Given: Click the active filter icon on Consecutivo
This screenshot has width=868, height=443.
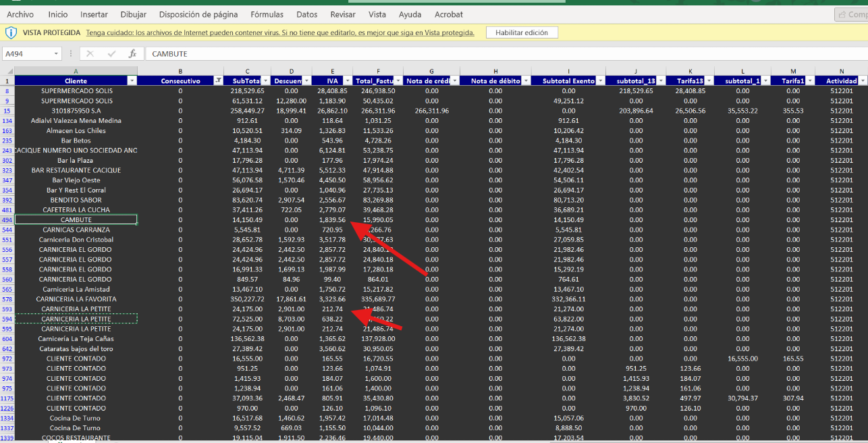Looking at the screenshot, I should point(217,81).
